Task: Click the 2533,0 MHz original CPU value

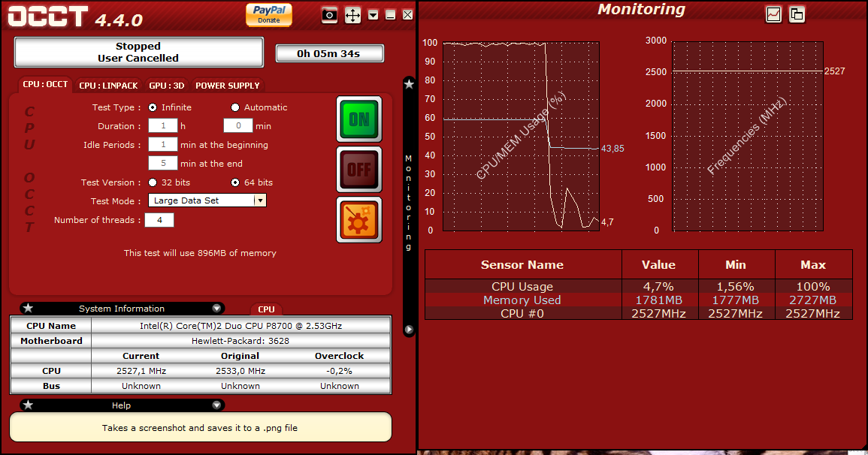Action: (240, 371)
